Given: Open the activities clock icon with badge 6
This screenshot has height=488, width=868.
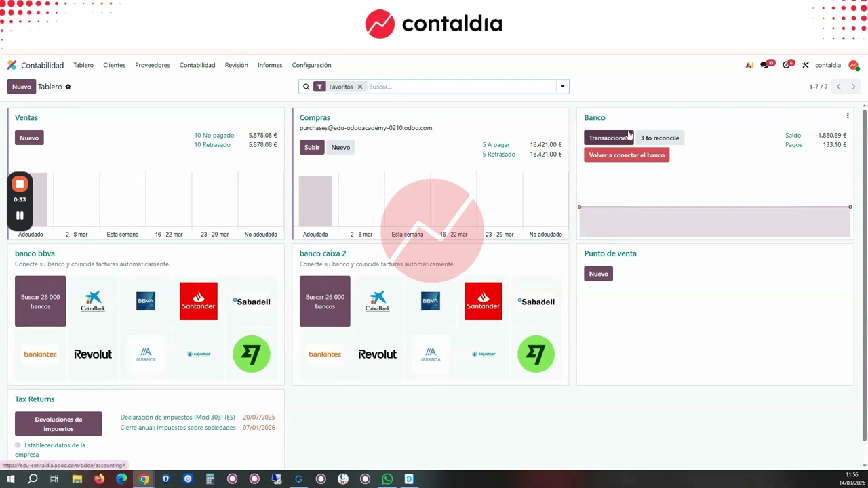Looking at the screenshot, I should coord(787,65).
